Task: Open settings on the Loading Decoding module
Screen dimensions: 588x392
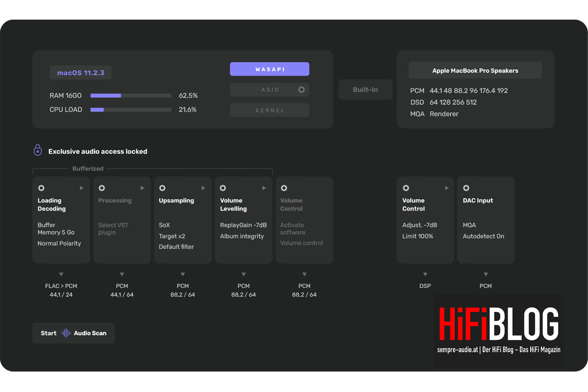Action: pyautogui.click(x=41, y=188)
